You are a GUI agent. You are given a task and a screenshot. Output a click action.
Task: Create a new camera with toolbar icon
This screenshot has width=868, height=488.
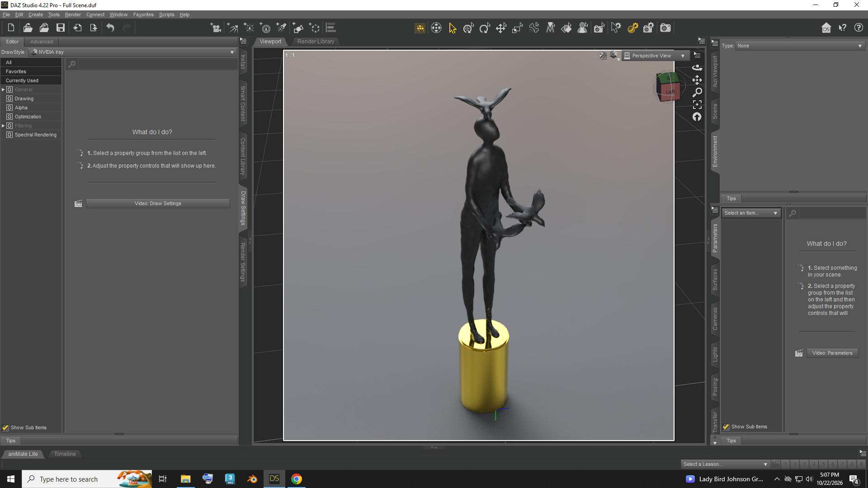(216, 28)
